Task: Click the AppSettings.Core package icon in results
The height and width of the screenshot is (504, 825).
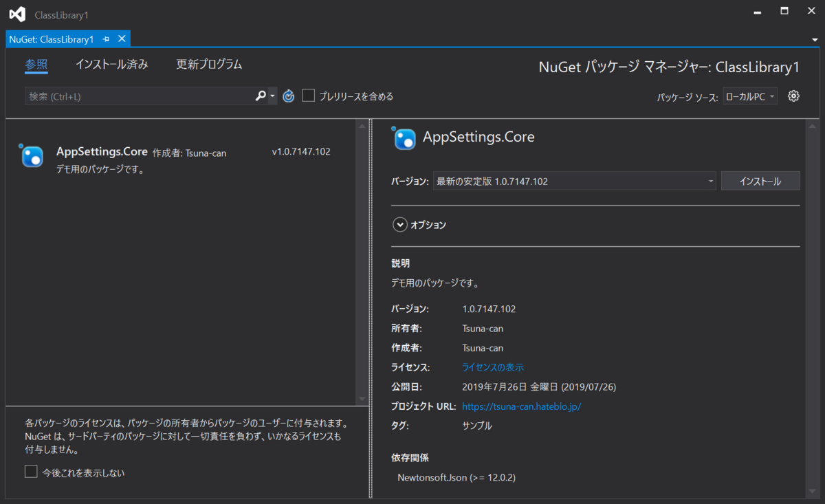Action: tap(30, 157)
